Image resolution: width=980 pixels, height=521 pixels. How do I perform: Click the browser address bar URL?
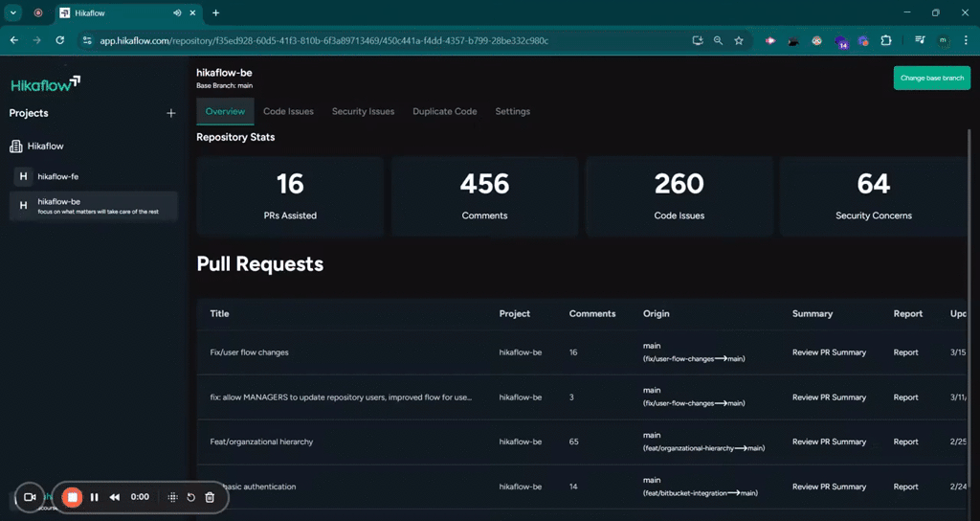(325, 41)
